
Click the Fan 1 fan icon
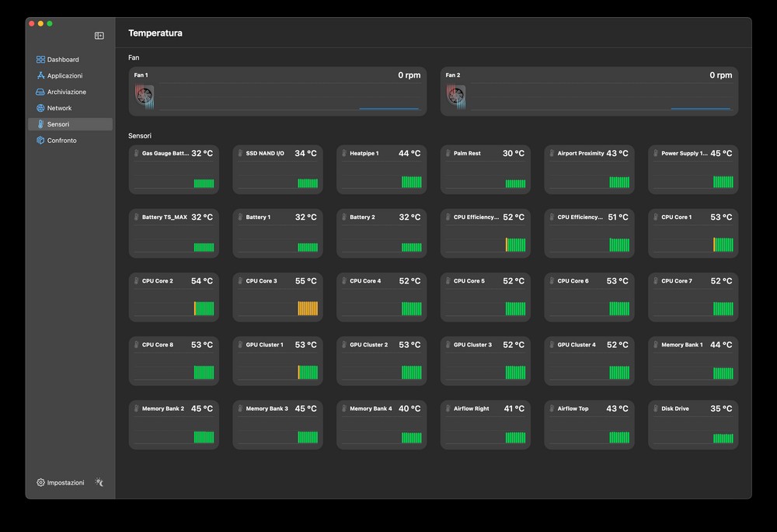[x=145, y=96]
